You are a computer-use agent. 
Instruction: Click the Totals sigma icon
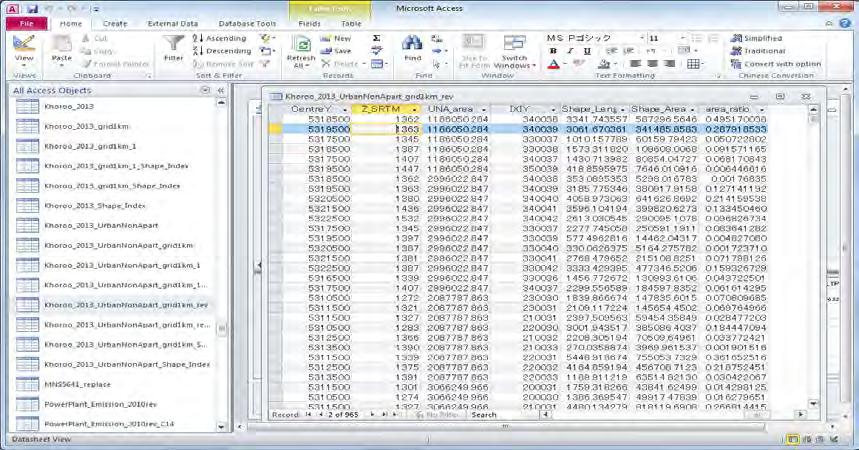[376, 38]
